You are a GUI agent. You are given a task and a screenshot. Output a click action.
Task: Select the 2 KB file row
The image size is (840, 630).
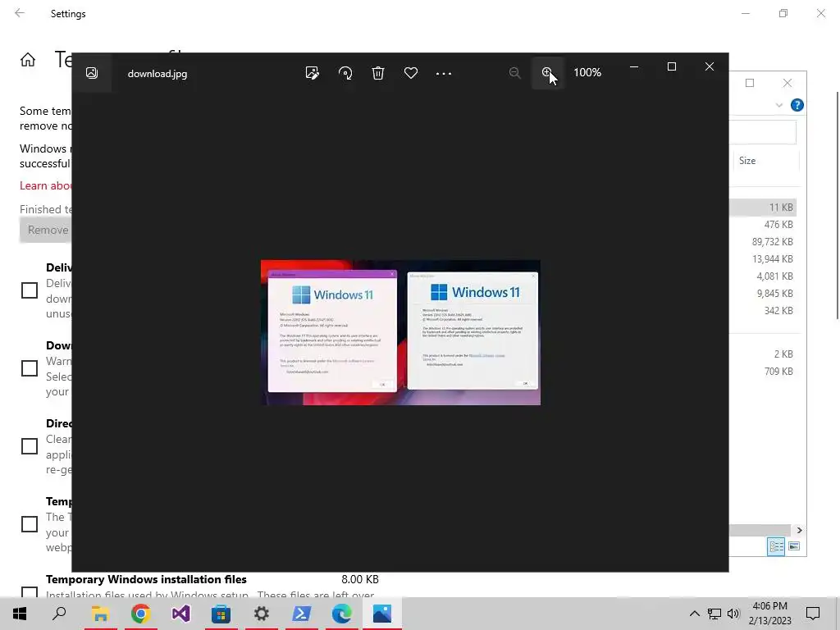763,354
